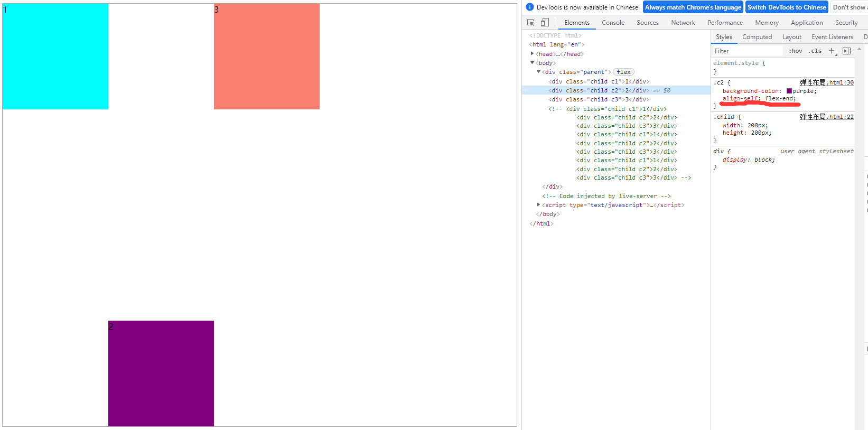Toggle the .cls class editor button
868x430 pixels.
point(815,51)
